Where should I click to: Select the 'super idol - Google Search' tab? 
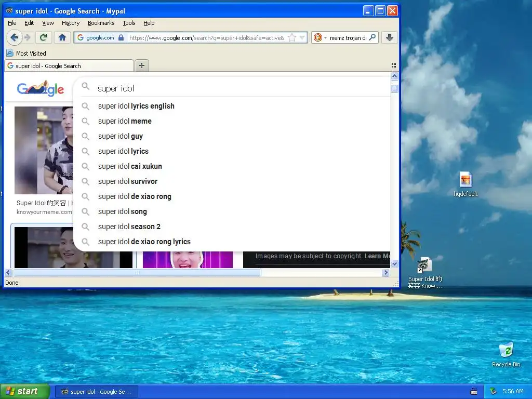(x=69, y=66)
